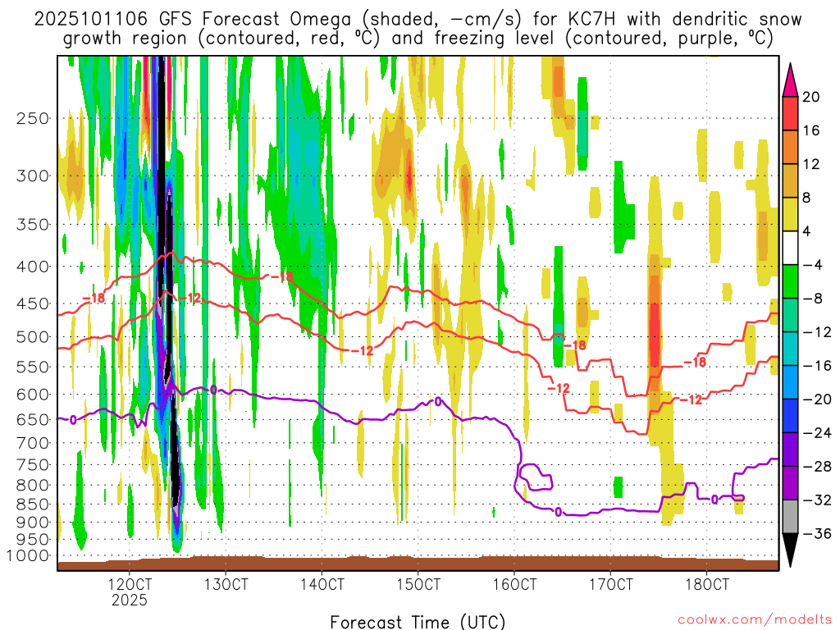Viewport: 840px width, 630px height.
Task: Click the 350 pressure level label
Action: [33, 224]
